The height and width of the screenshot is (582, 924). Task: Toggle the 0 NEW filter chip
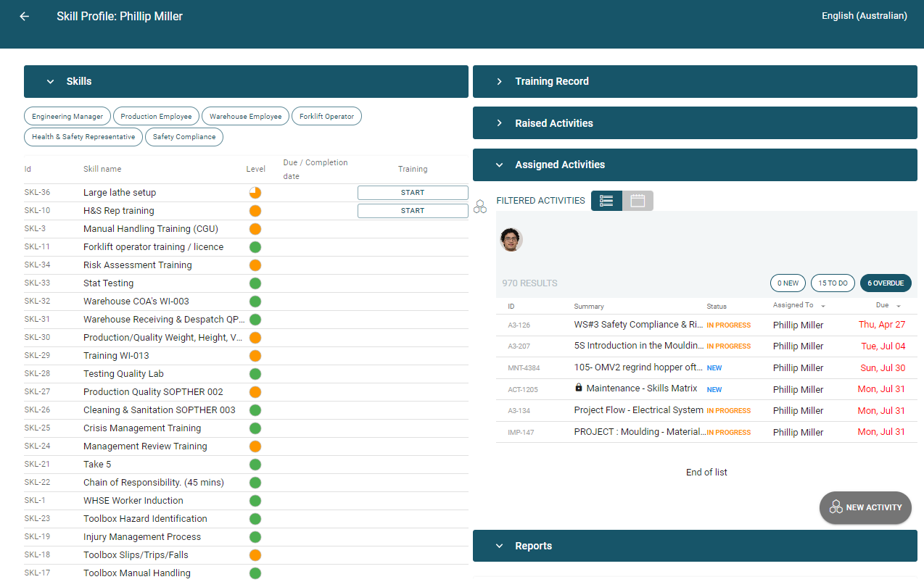788,283
